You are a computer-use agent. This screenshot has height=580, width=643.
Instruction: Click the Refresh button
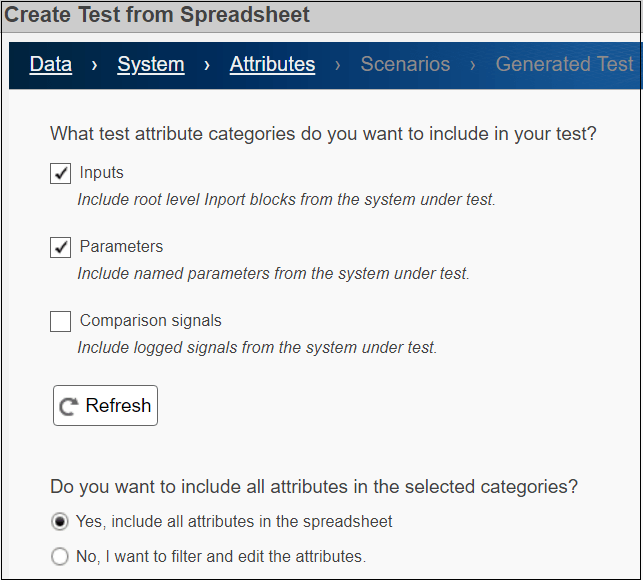tap(105, 406)
